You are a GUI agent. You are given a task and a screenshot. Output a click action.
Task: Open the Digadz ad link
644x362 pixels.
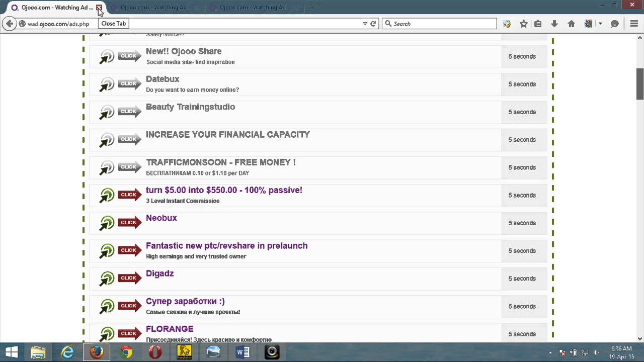point(160,274)
